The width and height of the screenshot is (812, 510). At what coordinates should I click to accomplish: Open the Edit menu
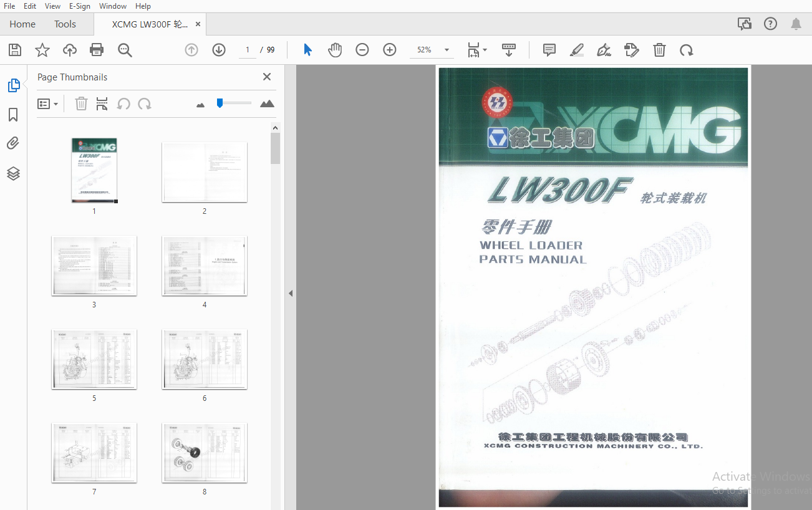click(30, 6)
